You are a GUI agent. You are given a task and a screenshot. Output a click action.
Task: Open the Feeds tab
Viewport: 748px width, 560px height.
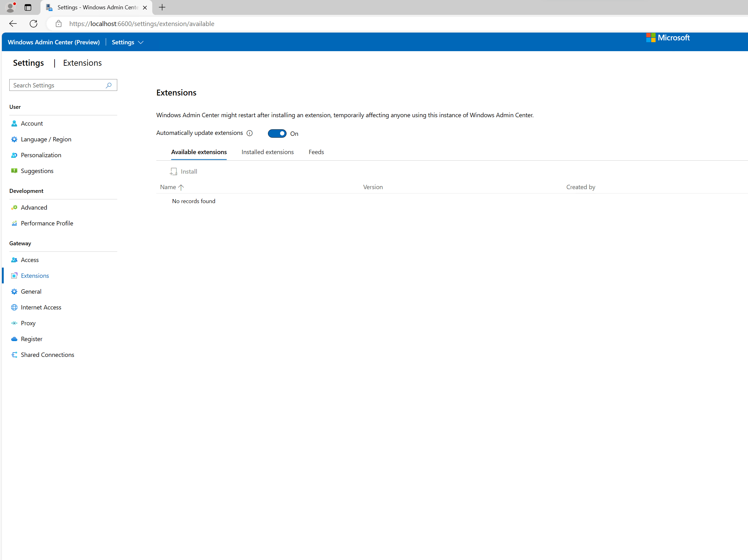click(x=316, y=152)
